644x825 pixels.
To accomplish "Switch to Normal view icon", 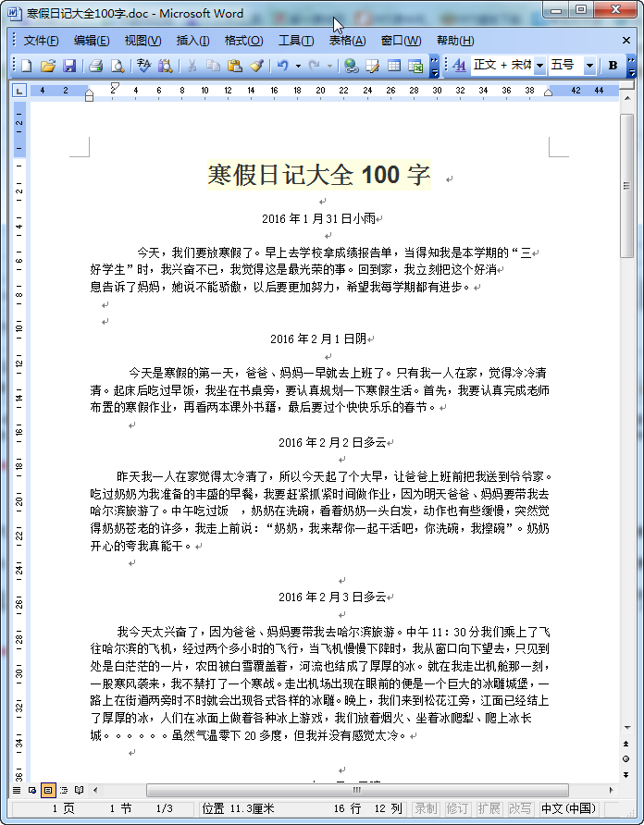I will 17,790.
